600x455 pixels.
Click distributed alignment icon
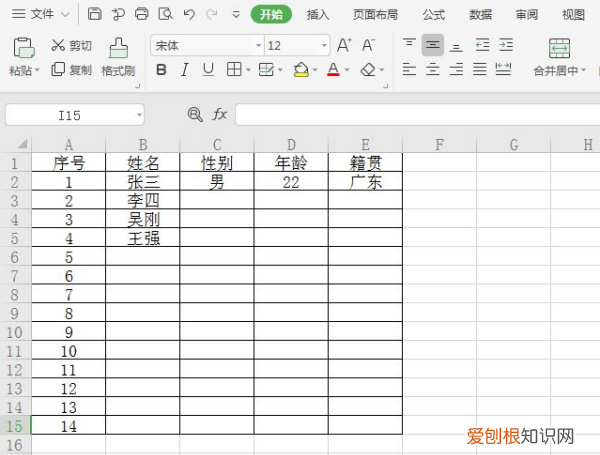[503, 69]
